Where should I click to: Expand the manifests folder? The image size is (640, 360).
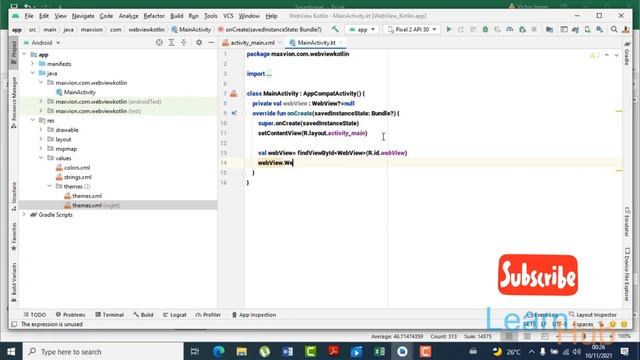tap(33, 64)
